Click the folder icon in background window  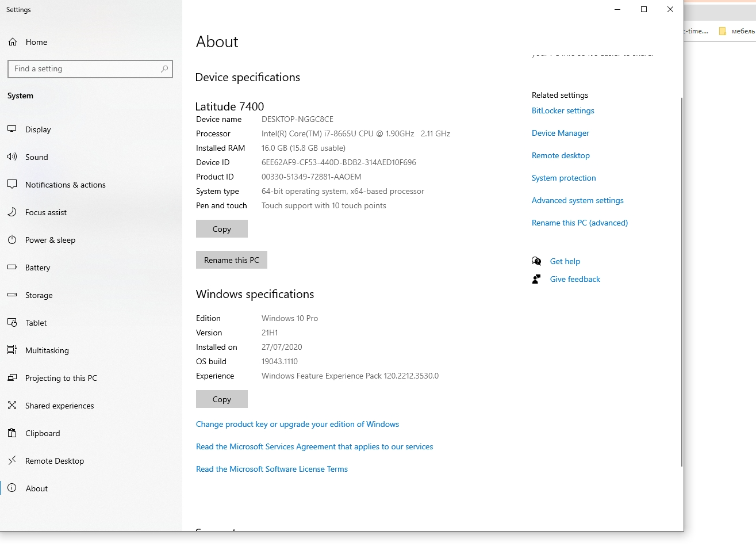point(723,31)
